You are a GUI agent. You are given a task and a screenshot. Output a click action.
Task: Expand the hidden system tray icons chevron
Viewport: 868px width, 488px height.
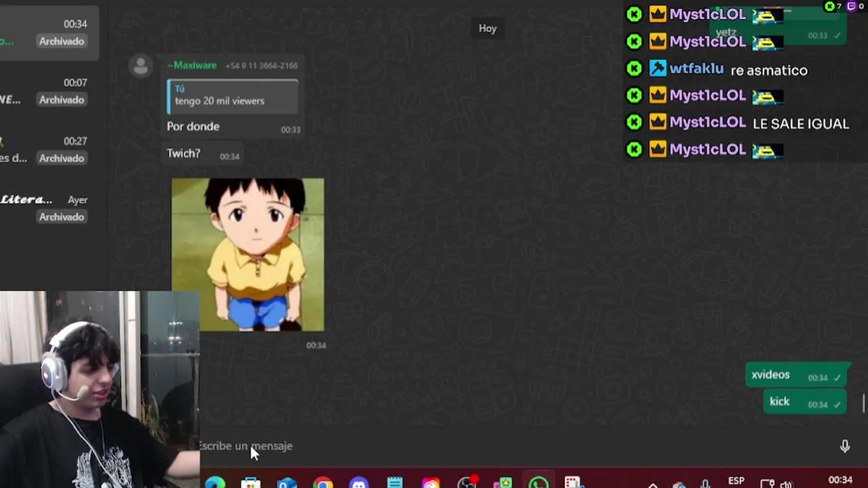[x=653, y=485]
